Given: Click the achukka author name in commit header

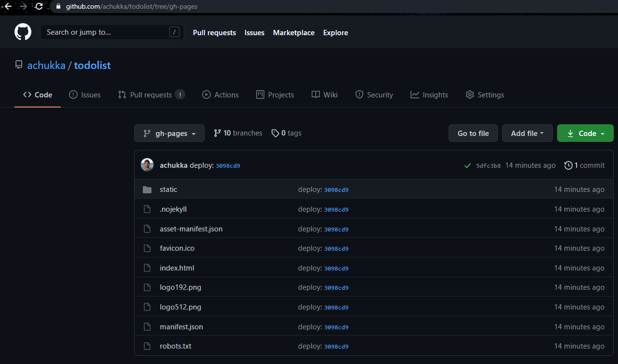Looking at the screenshot, I should [174, 165].
